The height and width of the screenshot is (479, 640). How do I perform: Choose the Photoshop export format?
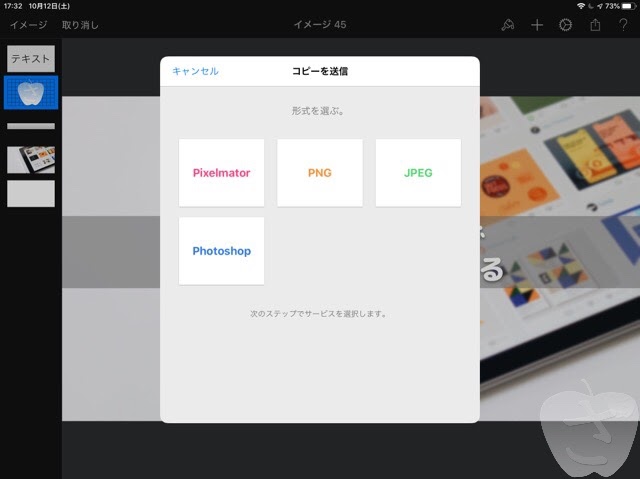(x=221, y=251)
